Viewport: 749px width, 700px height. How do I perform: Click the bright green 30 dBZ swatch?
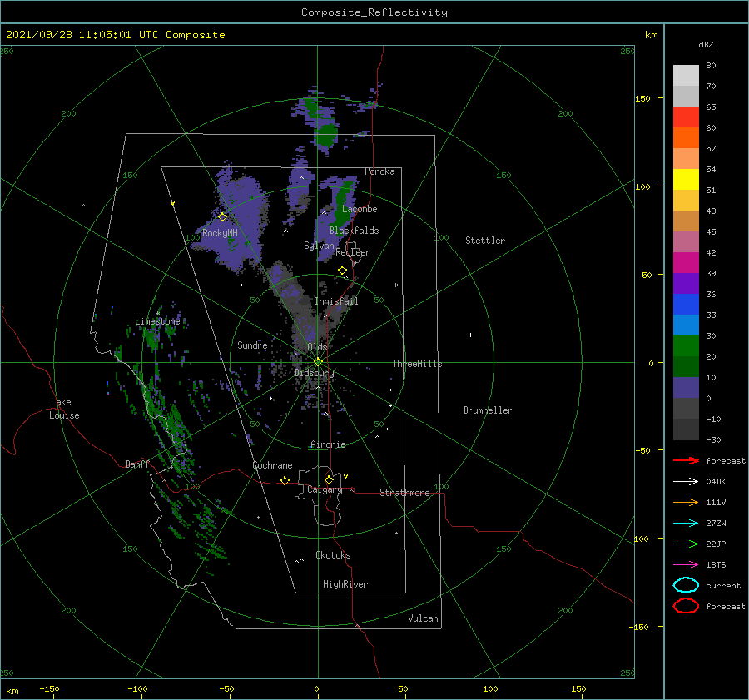coord(686,345)
